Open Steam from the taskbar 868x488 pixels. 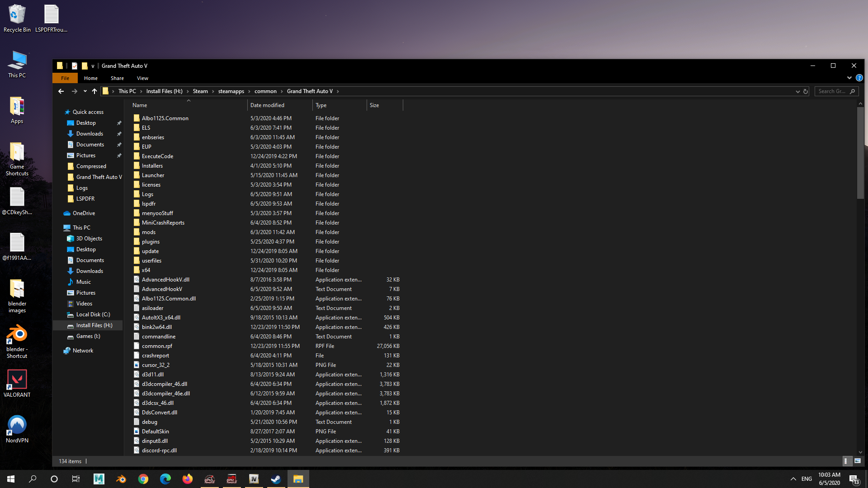(276, 479)
